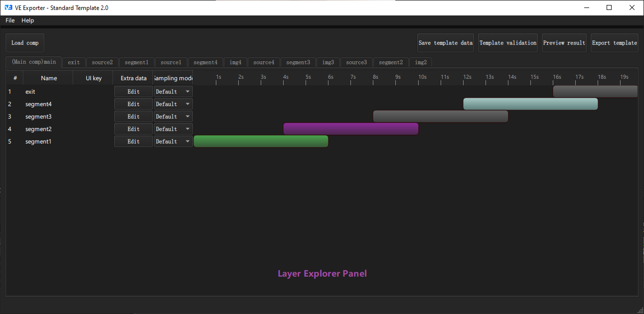Open sampling mode dropdown for segment4

click(173, 104)
